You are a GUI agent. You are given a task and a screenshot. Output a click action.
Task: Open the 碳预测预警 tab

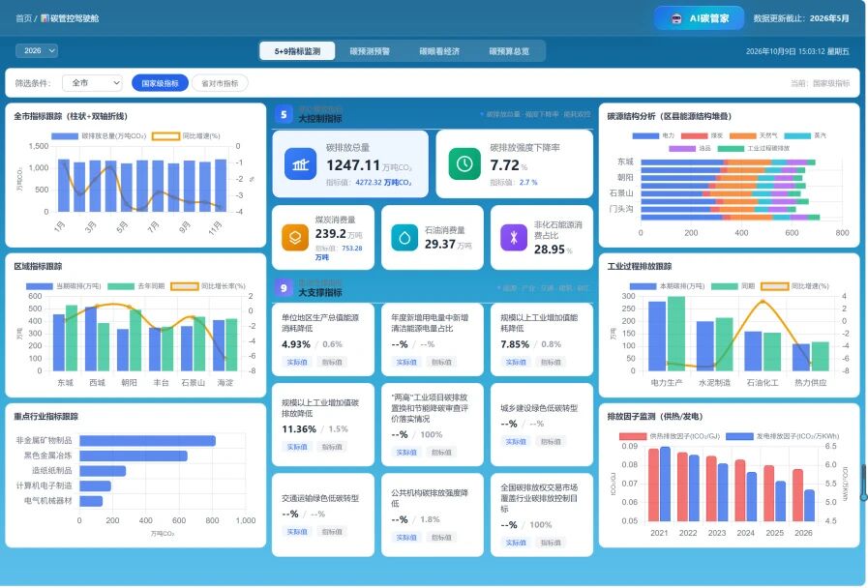click(370, 51)
